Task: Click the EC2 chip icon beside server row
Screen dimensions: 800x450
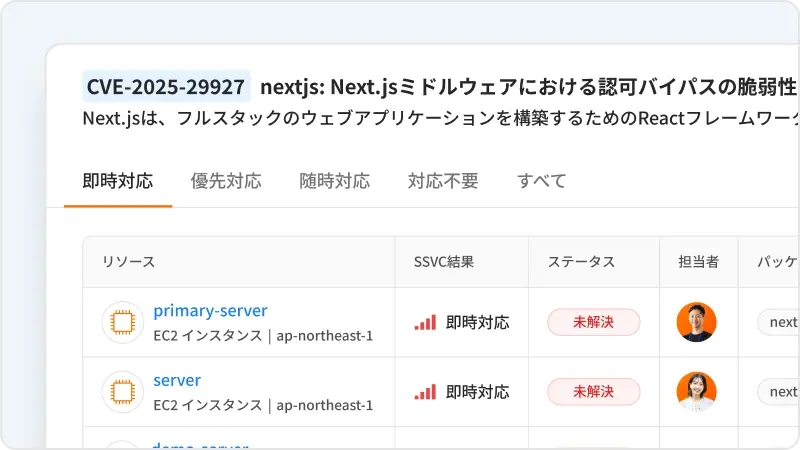Action: pos(122,392)
